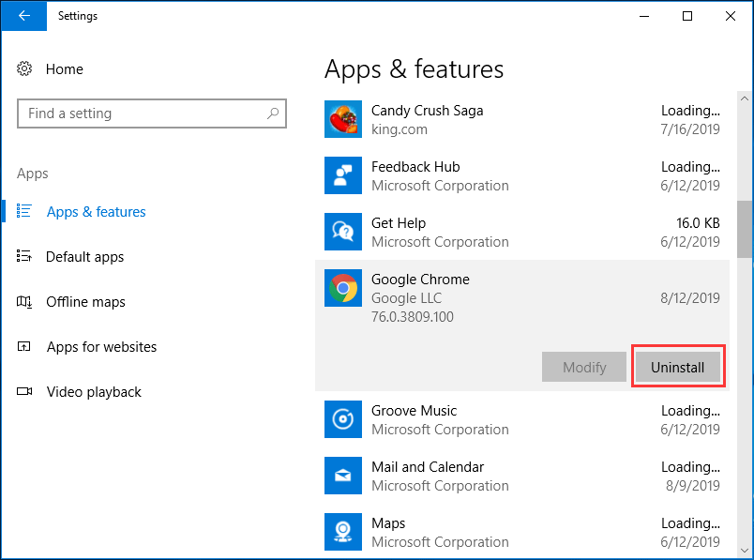The width and height of the screenshot is (754, 560).
Task: Click the Feedback Hub app icon
Action: pyautogui.click(x=342, y=175)
